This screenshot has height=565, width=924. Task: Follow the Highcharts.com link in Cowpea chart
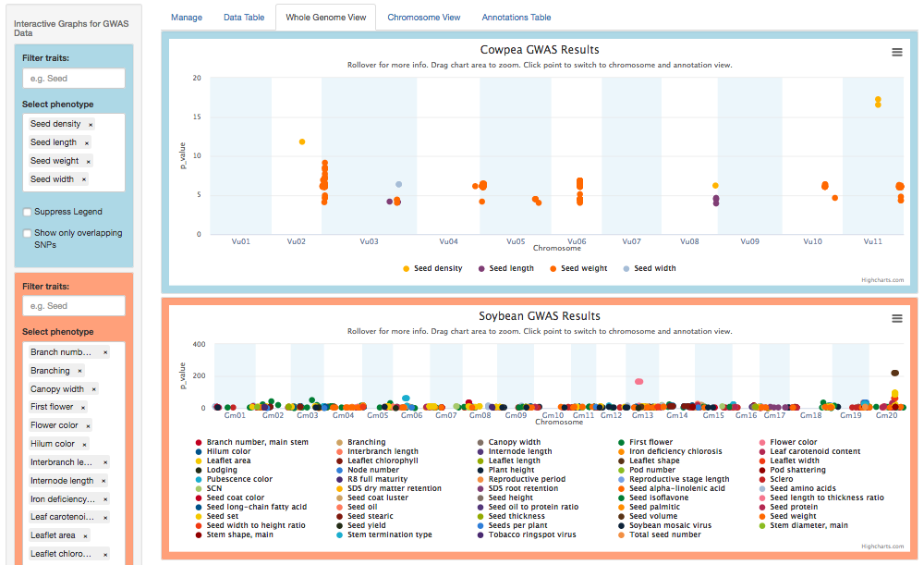coord(882,280)
